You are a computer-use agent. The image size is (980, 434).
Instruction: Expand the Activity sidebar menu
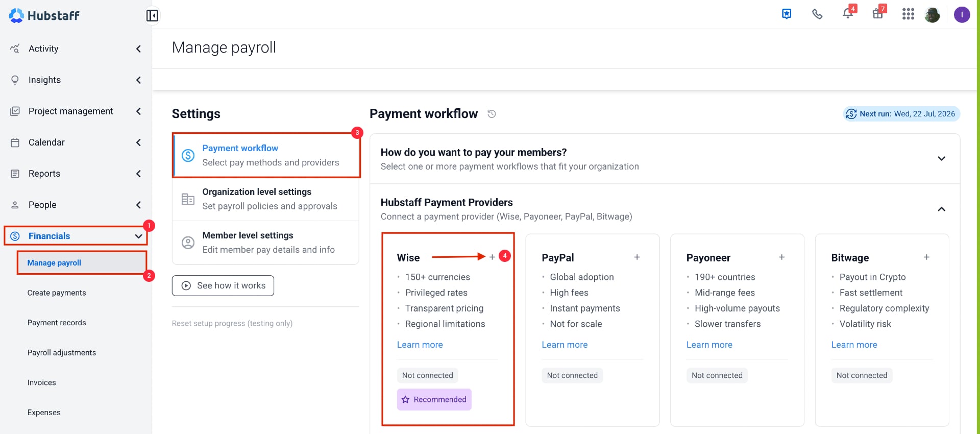[x=76, y=49]
